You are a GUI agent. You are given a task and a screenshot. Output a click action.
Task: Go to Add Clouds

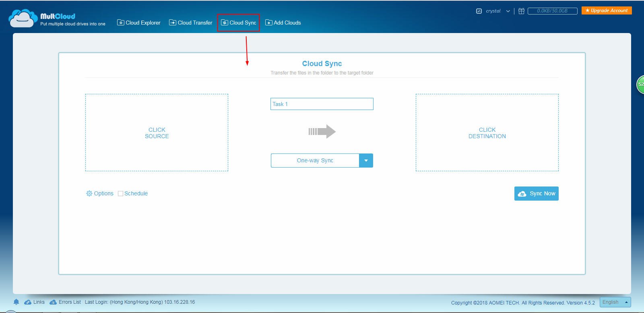pyautogui.click(x=283, y=23)
